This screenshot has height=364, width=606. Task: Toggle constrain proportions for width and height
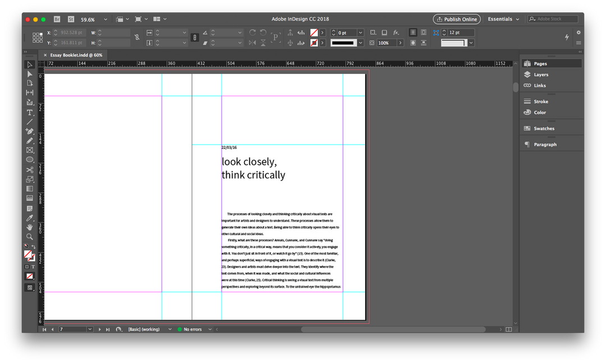pos(137,38)
